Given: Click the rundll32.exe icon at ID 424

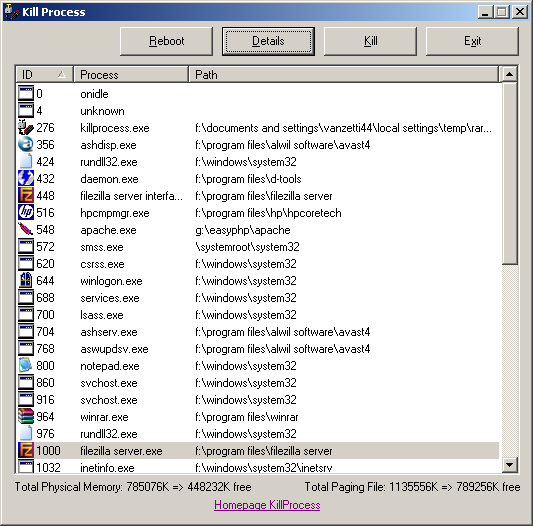Looking at the screenshot, I should click(x=26, y=162).
